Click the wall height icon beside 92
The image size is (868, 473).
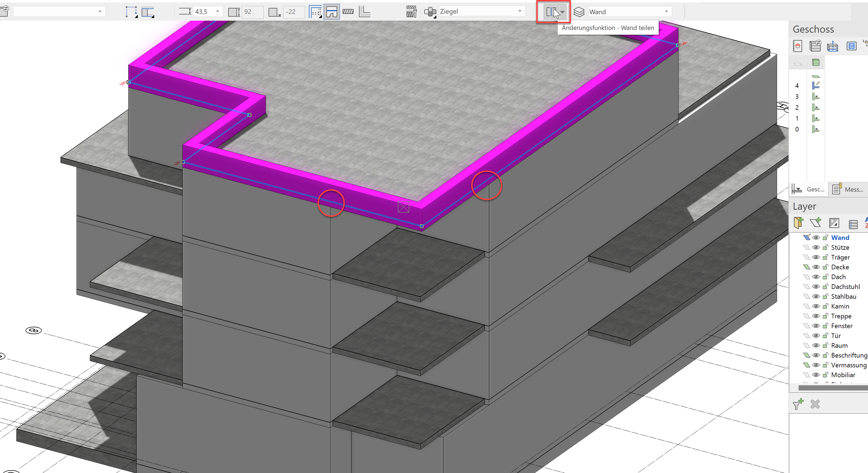coord(234,12)
